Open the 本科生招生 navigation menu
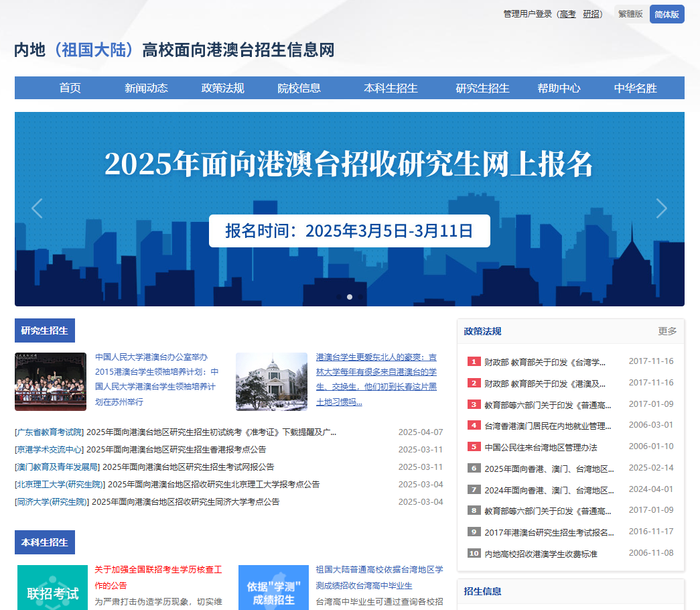Image resolution: width=700 pixels, height=610 pixels. [391, 88]
